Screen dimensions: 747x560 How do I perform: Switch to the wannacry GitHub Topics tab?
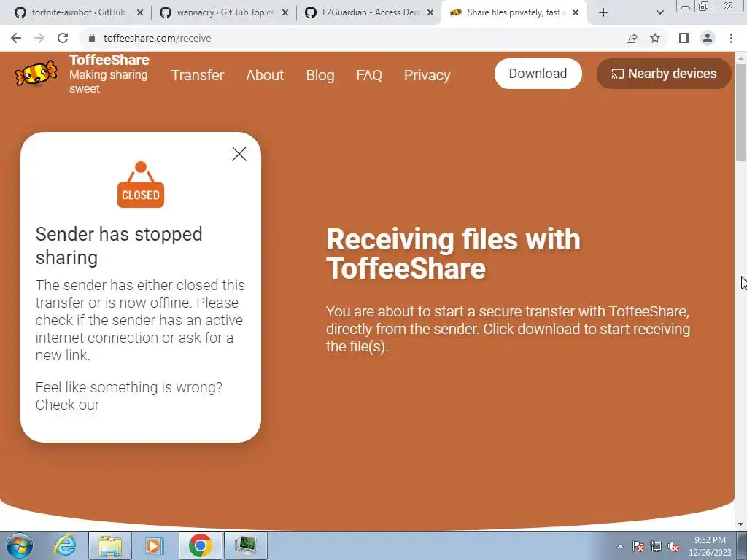point(224,12)
